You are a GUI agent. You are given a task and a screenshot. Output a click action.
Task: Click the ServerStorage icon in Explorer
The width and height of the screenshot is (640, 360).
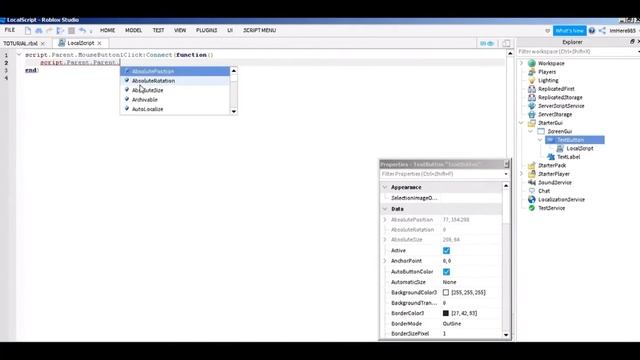(x=531, y=114)
